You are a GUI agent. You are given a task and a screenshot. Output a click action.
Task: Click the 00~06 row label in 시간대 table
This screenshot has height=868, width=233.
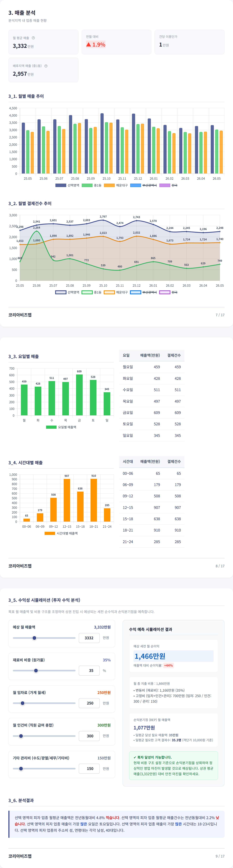click(128, 473)
